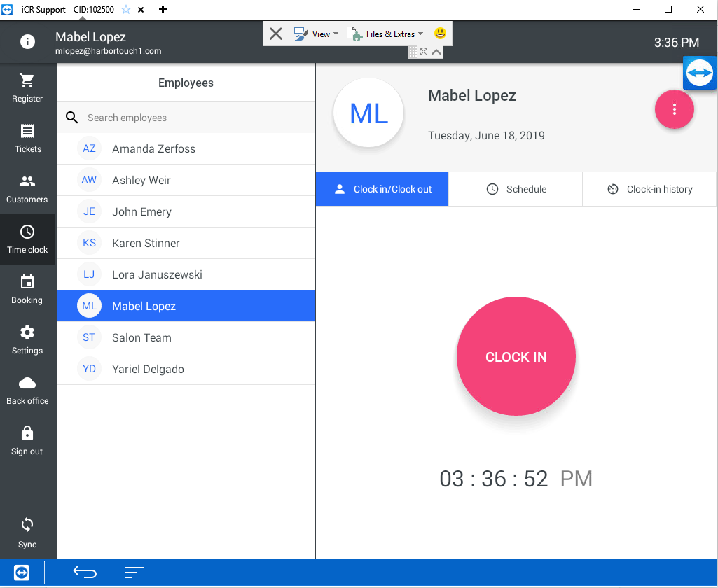The image size is (718, 588).
Task: Switch to the Schedule tab
Action: pyautogui.click(x=516, y=189)
